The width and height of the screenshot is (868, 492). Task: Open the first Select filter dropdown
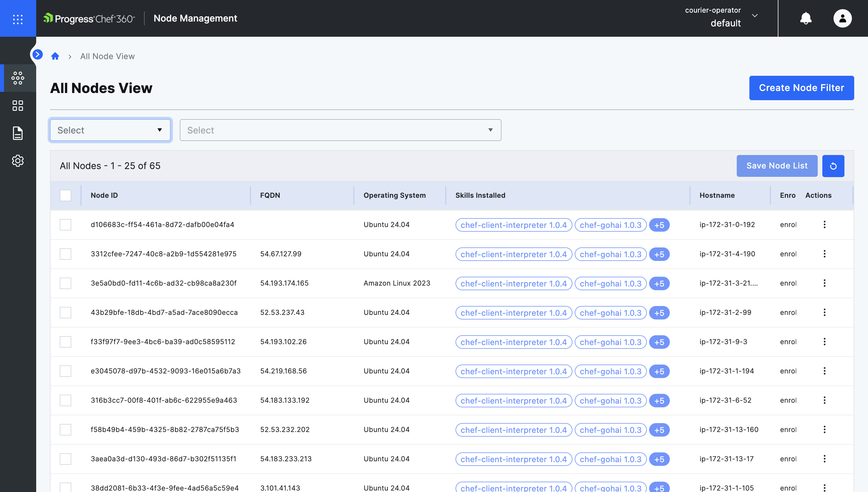110,130
